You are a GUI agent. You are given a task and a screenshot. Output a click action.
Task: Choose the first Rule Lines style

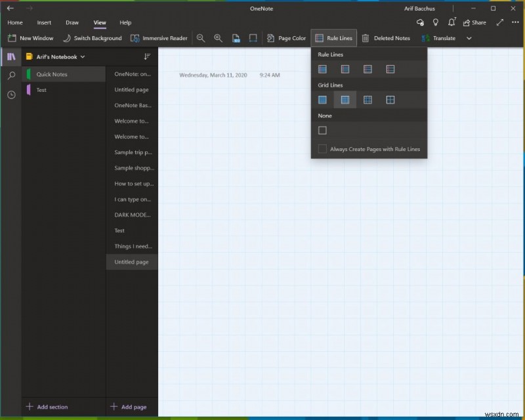(x=322, y=69)
